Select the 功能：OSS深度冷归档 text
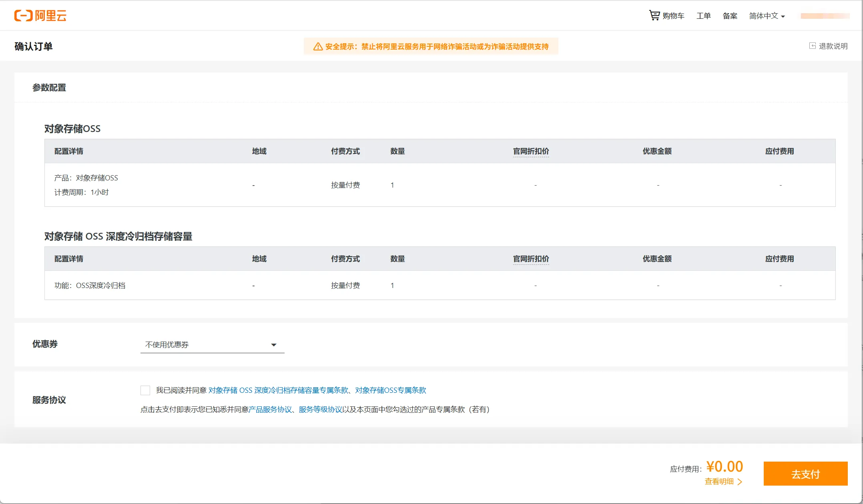 [90, 285]
